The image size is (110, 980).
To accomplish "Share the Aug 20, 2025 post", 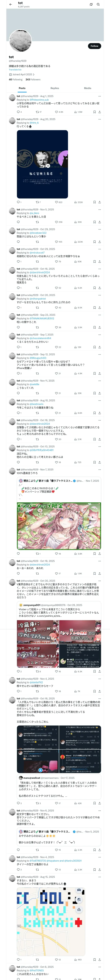I will (x=99, y=202).
